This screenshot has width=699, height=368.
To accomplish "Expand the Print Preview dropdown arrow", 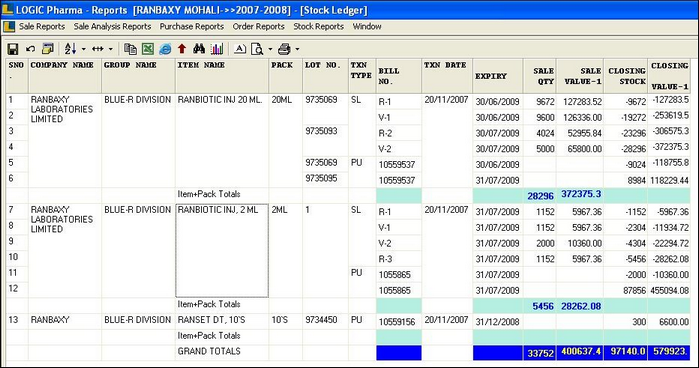I will (270, 49).
